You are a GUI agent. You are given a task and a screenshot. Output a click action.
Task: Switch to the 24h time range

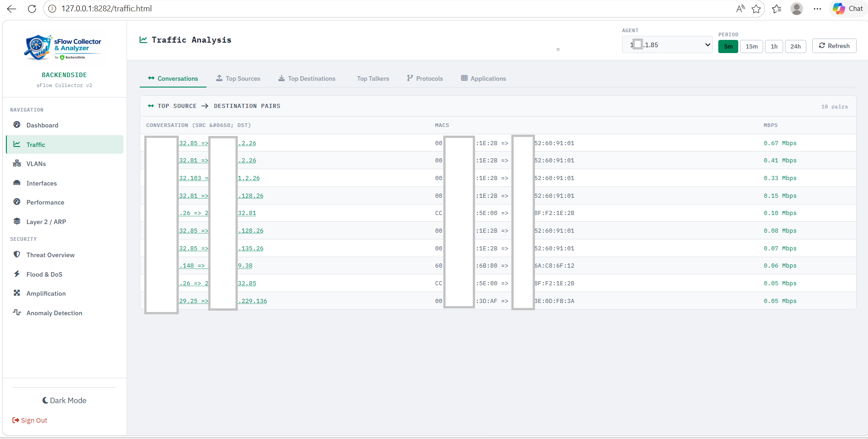tap(795, 46)
